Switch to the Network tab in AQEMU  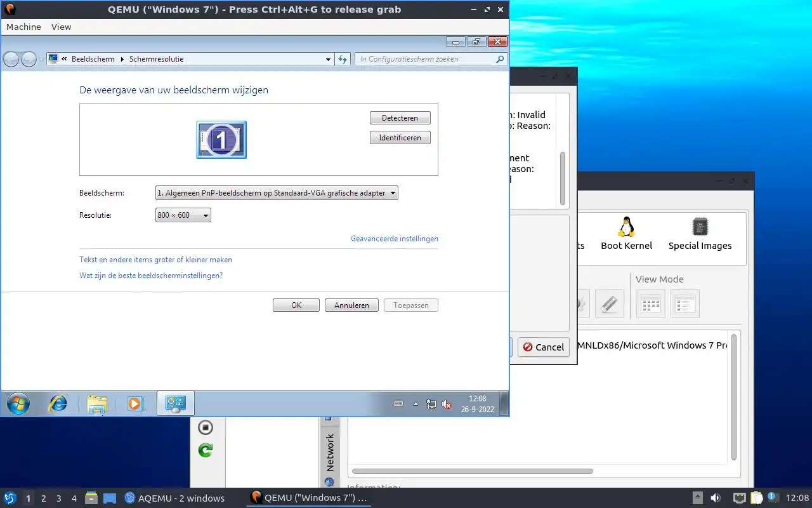click(329, 451)
